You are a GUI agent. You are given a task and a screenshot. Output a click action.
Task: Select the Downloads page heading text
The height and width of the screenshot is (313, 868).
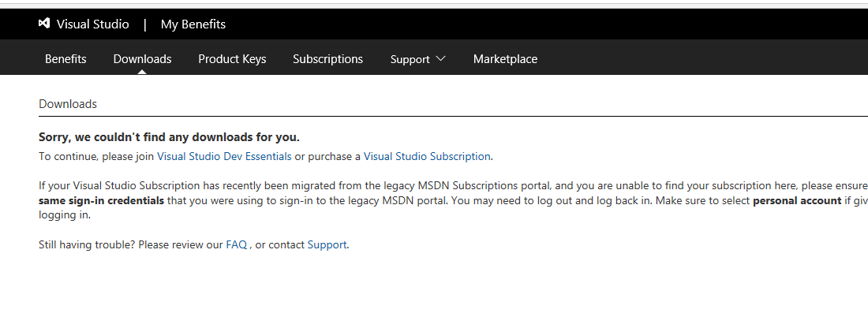click(68, 104)
